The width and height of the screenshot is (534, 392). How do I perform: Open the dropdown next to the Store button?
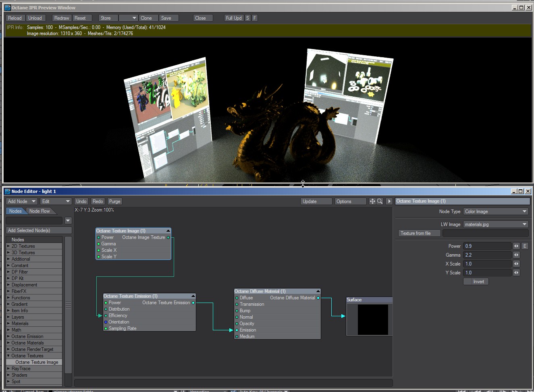(x=129, y=18)
